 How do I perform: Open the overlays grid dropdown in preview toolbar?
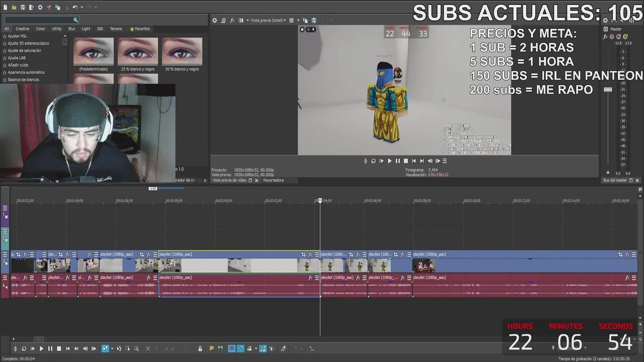(x=298, y=20)
